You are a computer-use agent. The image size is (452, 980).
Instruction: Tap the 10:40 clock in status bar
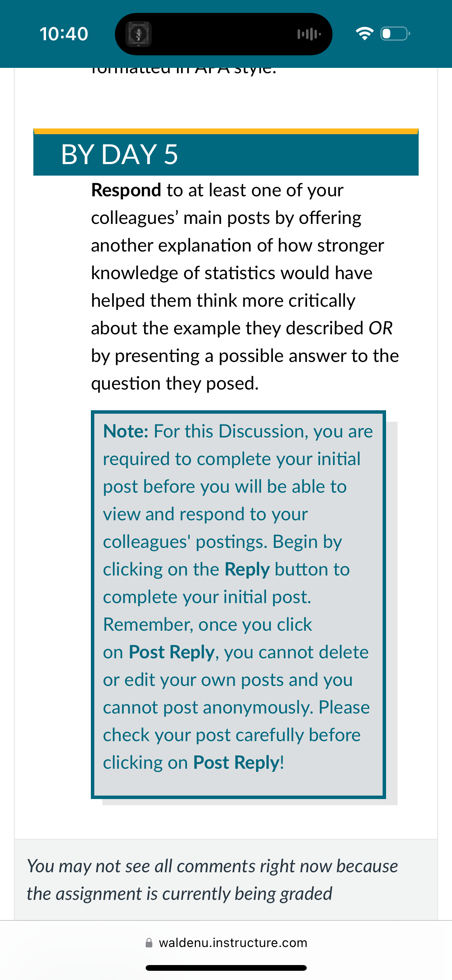64,34
